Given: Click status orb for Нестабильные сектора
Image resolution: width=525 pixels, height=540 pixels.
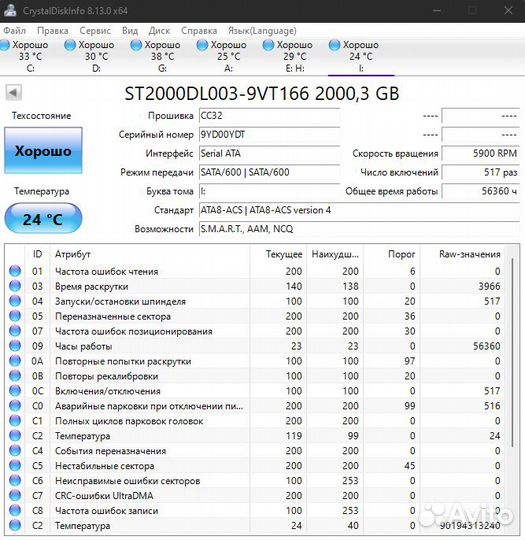Looking at the screenshot, I should click(15, 466).
